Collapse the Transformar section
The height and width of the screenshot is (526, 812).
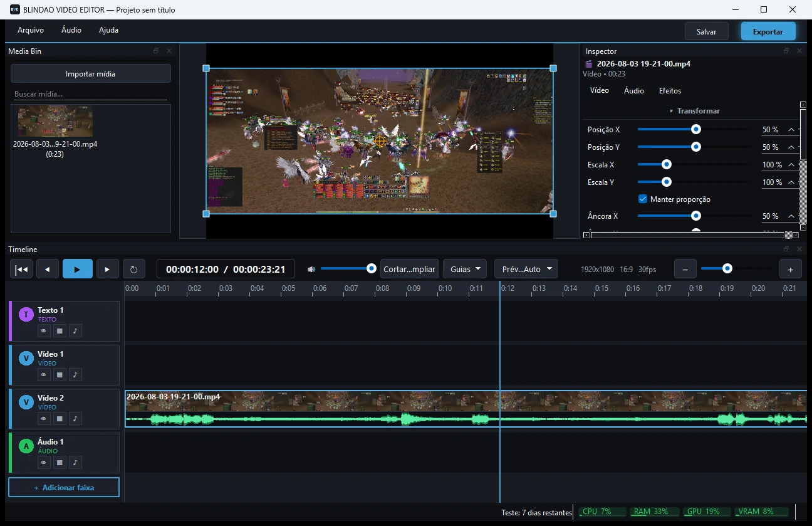[x=695, y=111]
